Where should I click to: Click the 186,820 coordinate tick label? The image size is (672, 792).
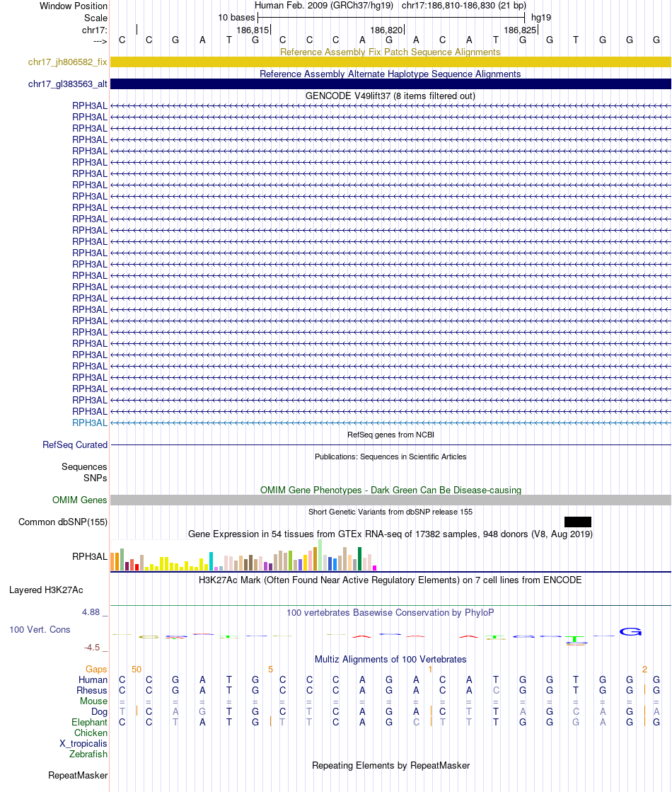tap(386, 30)
